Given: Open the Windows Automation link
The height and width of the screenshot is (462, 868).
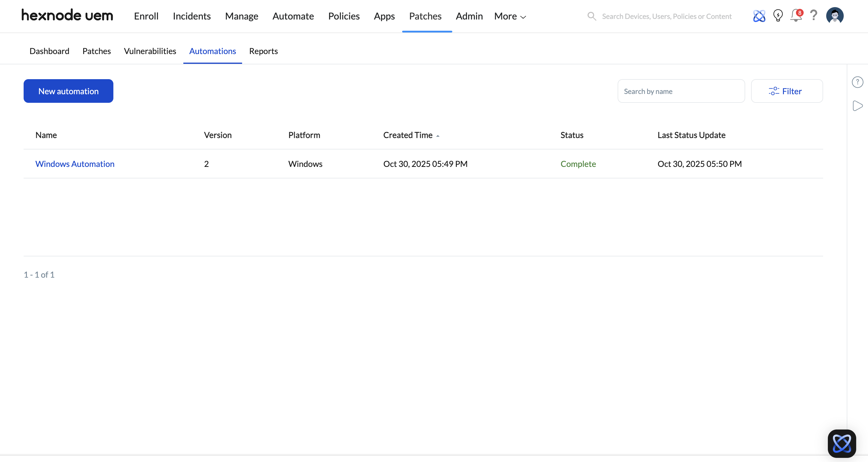Looking at the screenshot, I should point(75,164).
